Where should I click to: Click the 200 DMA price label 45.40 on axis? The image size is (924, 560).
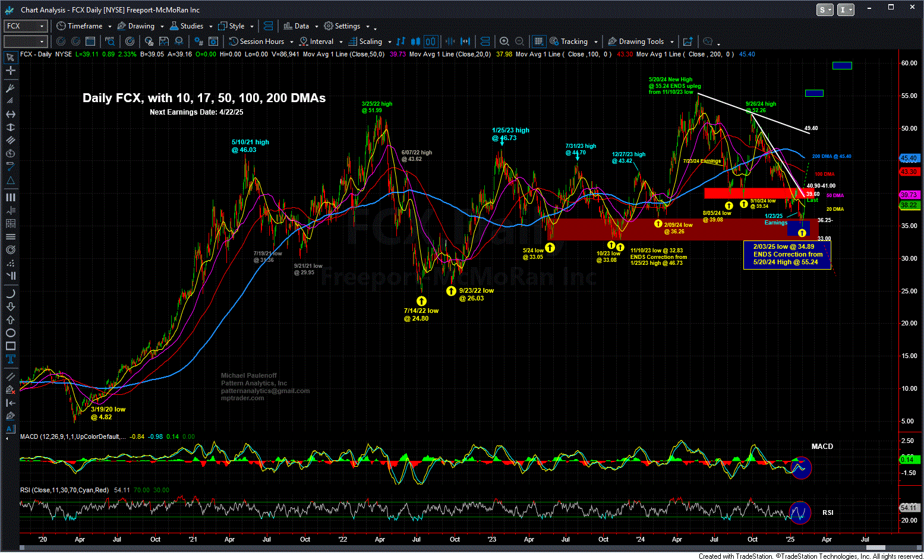click(910, 158)
